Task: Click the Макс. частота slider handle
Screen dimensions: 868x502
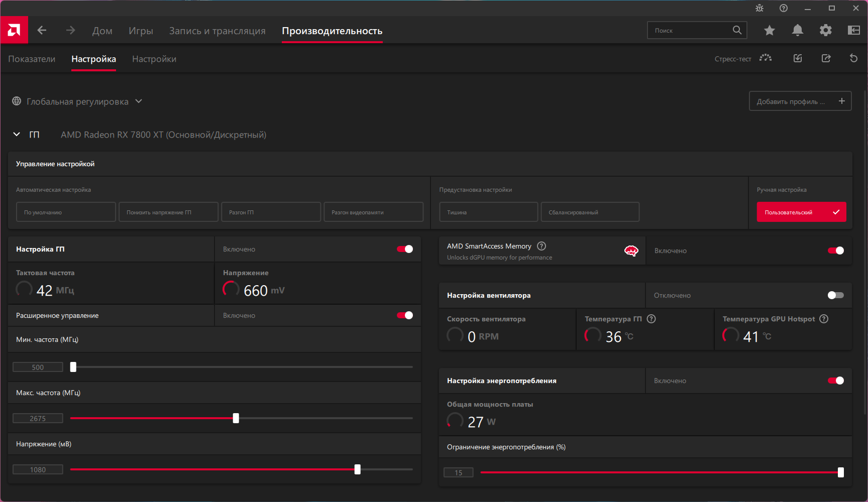Action: [236, 418]
